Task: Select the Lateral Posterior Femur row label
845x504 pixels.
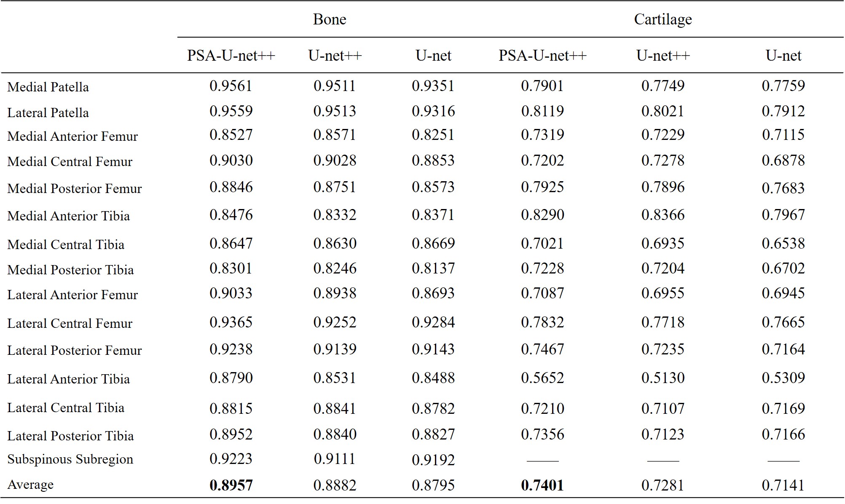Action: coord(75,351)
